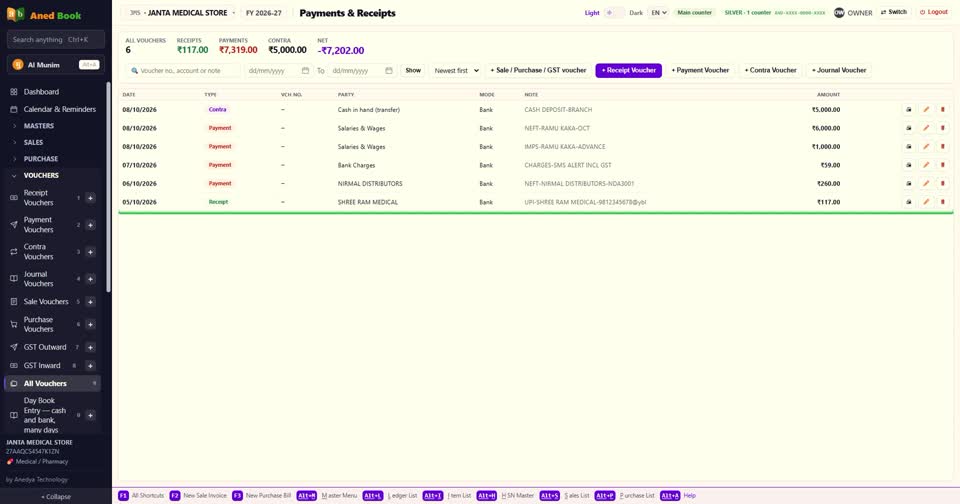Delete the Bank Charges payment row
Screen dimensions: 960x504
[x=943, y=165]
